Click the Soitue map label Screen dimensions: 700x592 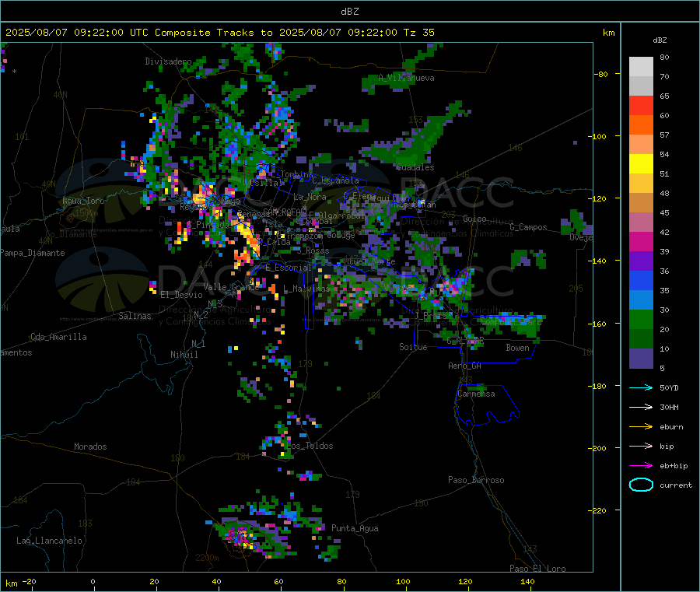pos(413,347)
